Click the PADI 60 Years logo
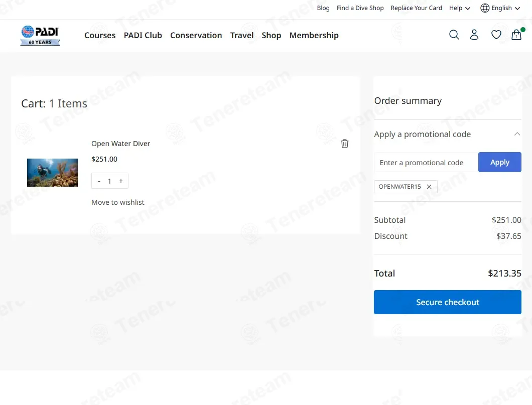532x405 pixels. pyautogui.click(x=40, y=35)
